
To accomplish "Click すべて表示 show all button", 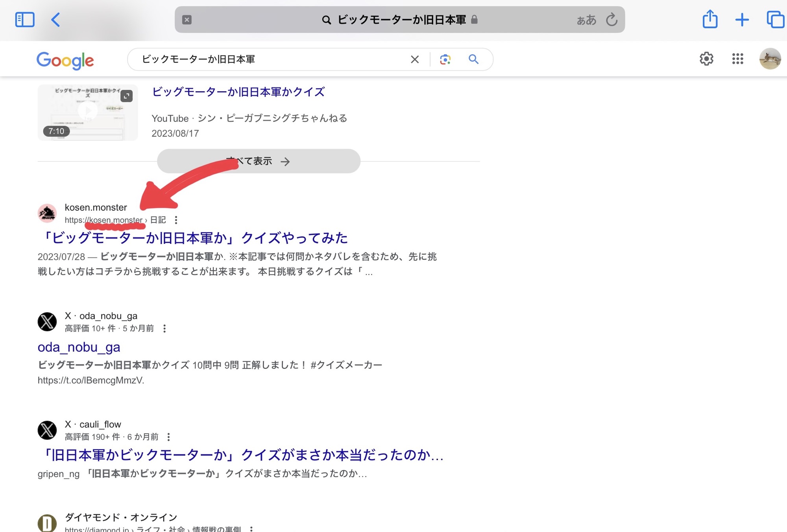I will pos(259,161).
